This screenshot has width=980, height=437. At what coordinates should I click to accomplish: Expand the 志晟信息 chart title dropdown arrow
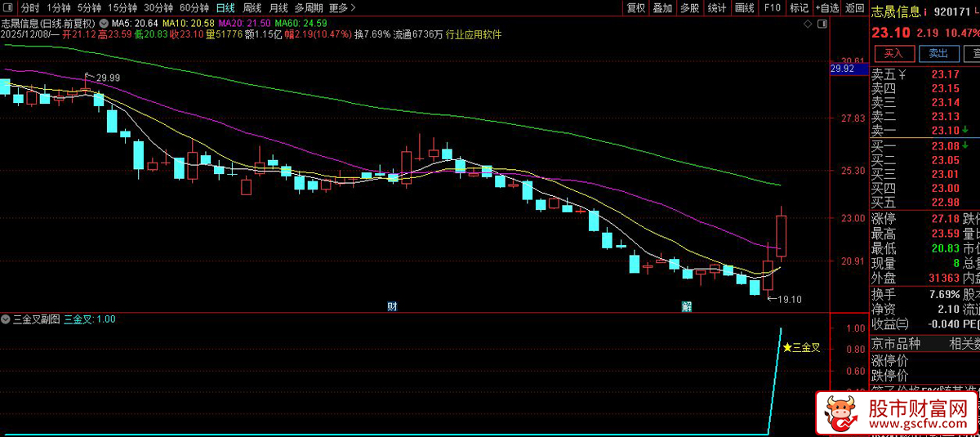(104, 24)
